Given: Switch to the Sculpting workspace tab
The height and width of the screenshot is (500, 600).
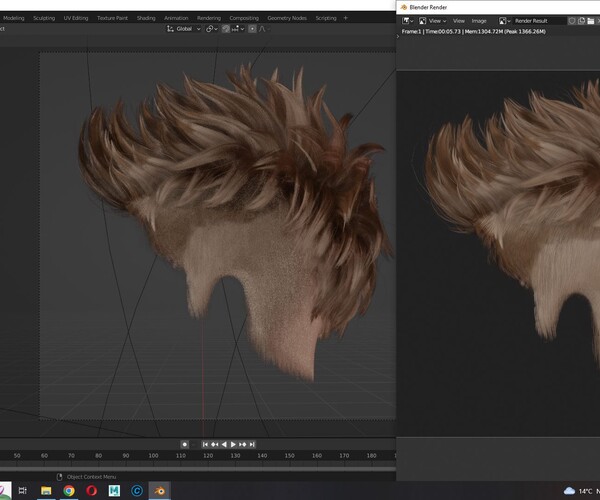Looking at the screenshot, I should (x=44, y=18).
